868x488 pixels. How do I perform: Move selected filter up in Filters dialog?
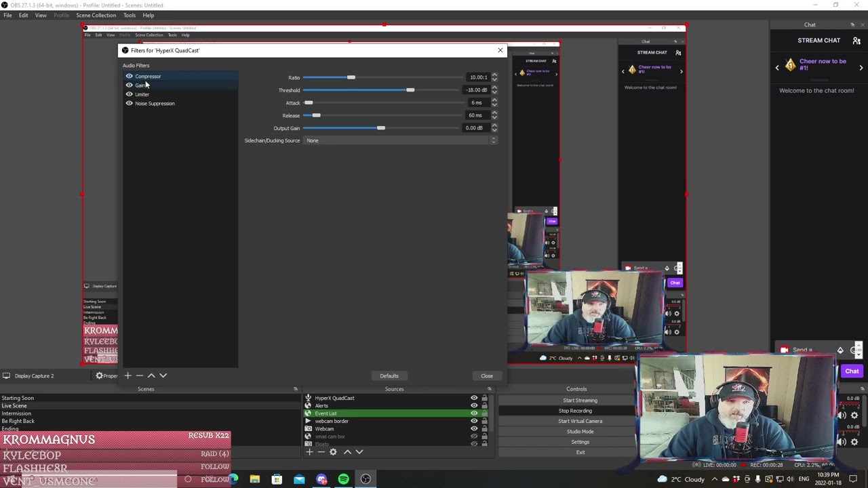coord(151,375)
